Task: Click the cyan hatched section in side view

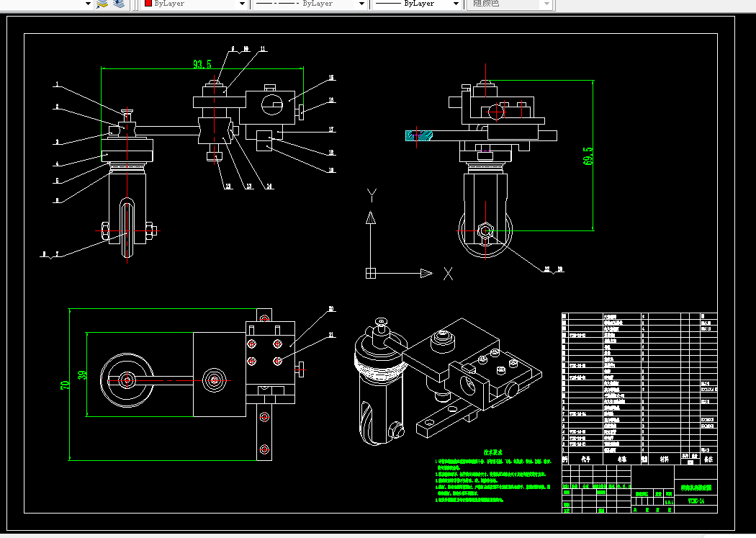Action: [418, 136]
